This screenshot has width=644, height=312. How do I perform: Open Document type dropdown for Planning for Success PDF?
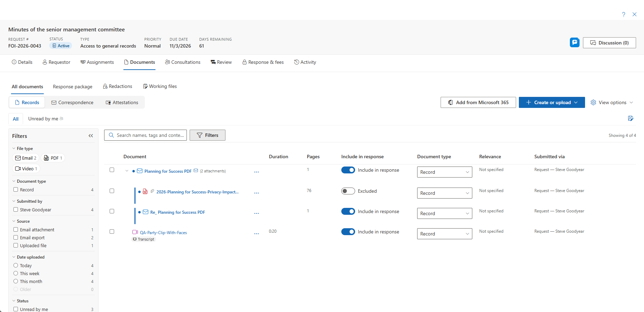tap(445, 172)
